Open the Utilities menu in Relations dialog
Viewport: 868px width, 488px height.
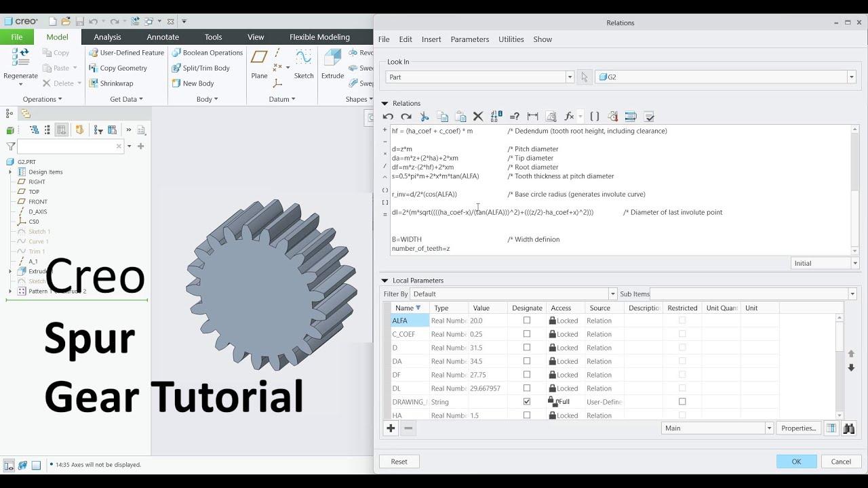pos(511,39)
